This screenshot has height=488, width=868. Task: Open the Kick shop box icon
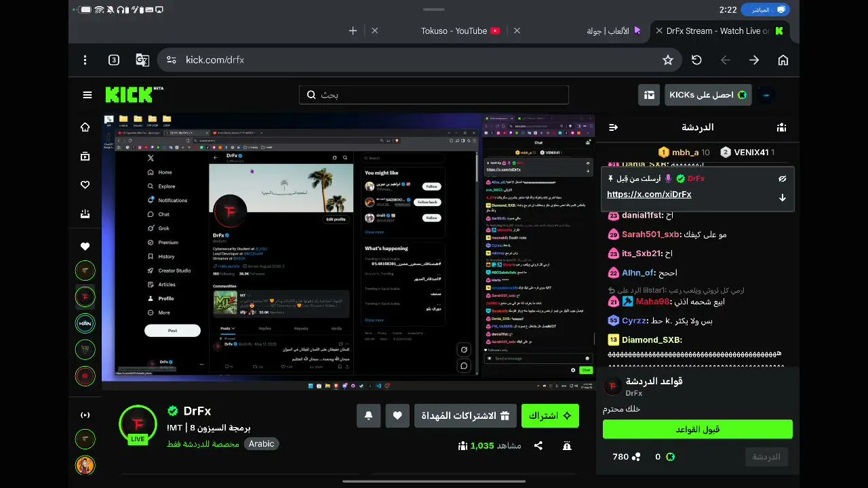tap(649, 95)
